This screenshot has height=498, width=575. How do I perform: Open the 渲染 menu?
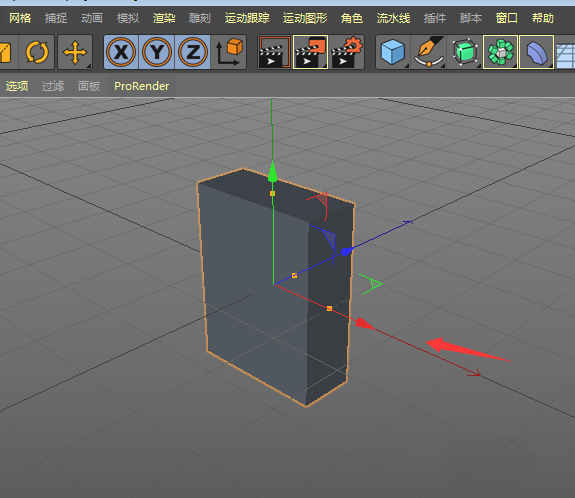click(x=164, y=18)
